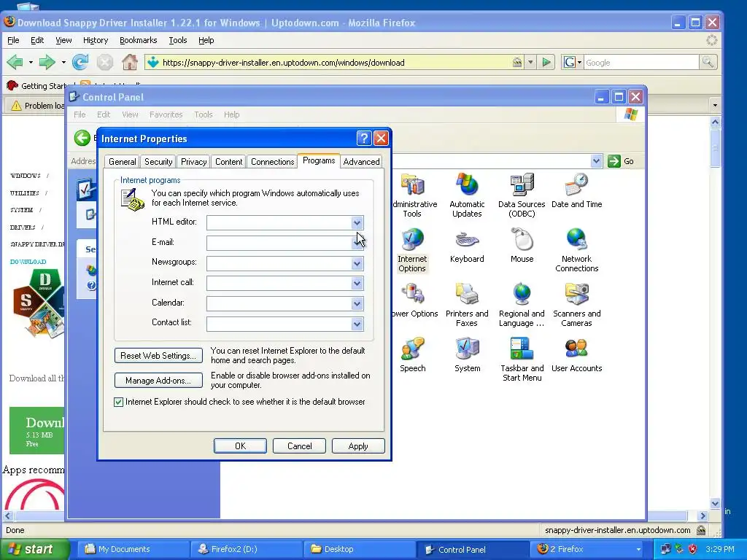The image size is (747, 560).
Task: Open Taskbar and Start Menu icon
Action: 522,359
